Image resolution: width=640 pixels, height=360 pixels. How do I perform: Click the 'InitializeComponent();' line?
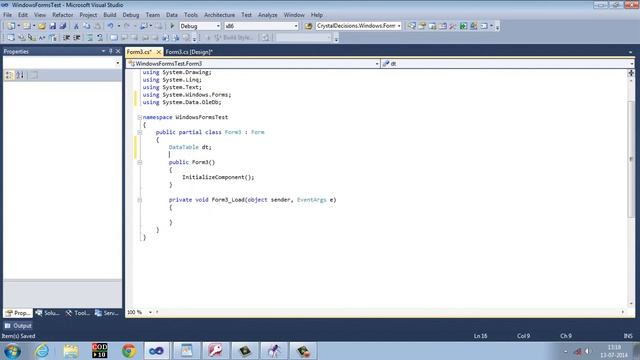[x=218, y=177]
